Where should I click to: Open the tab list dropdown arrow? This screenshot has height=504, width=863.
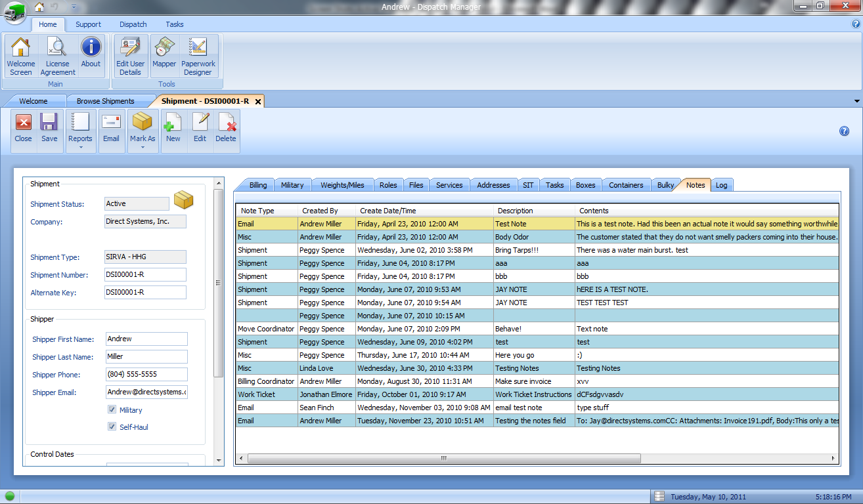[856, 101]
